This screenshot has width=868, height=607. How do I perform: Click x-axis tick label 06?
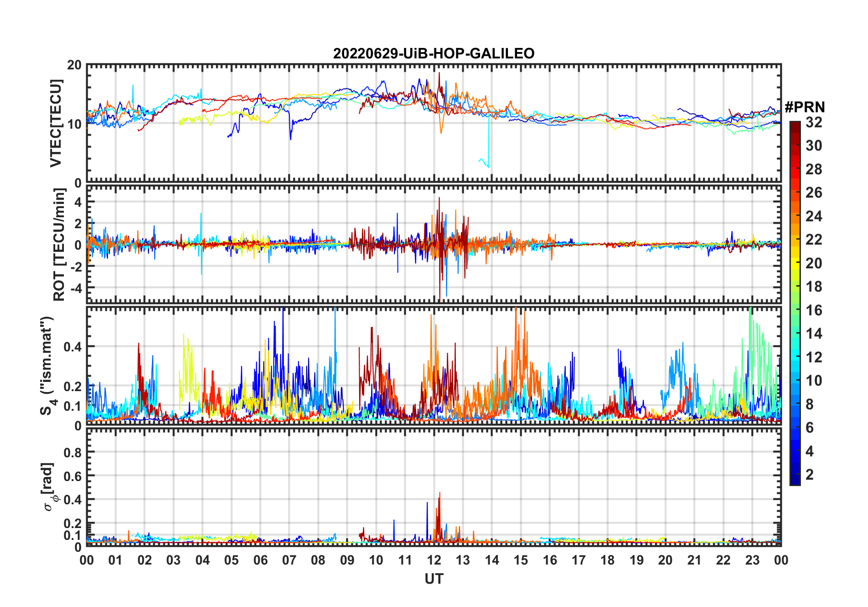pyautogui.click(x=261, y=560)
